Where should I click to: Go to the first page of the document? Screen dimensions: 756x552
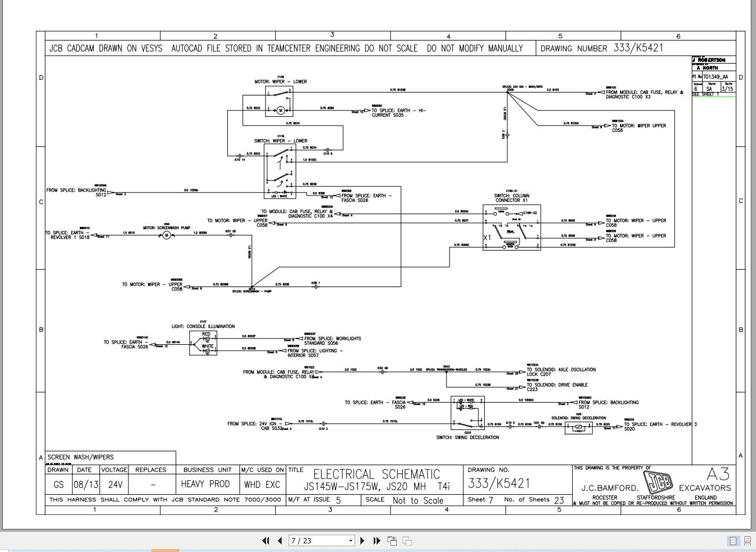(265, 540)
